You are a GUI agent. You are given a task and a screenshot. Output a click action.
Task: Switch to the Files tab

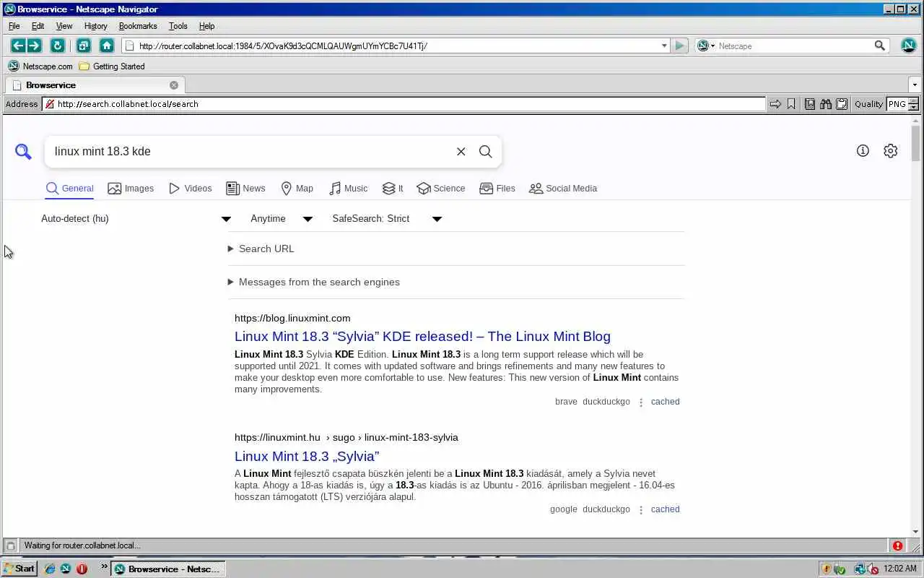click(497, 189)
